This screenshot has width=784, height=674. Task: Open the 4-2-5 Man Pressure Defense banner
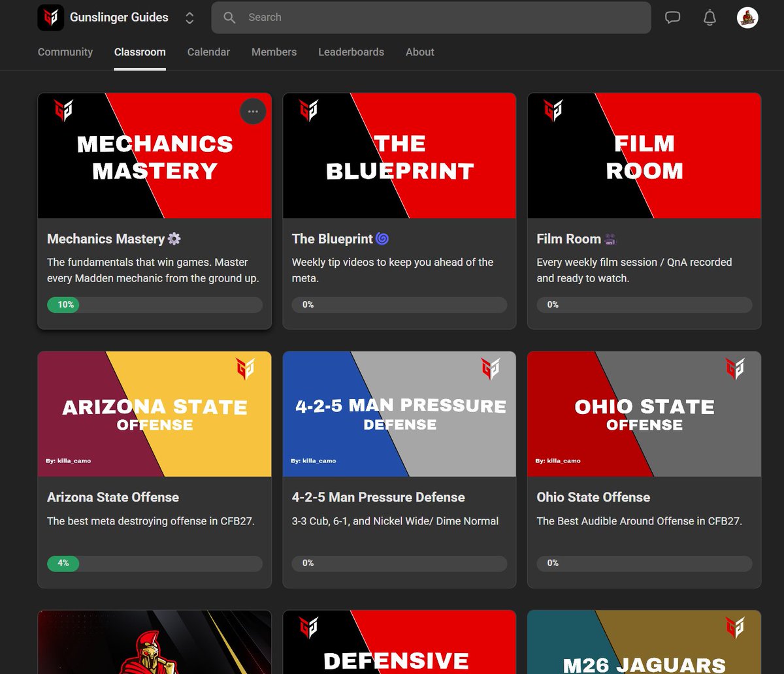[399, 414]
